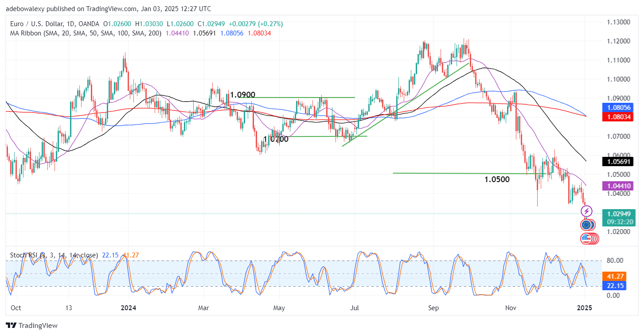Click the purple lightning event icon
The height and width of the screenshot is (335, 644).
[586, 211]
